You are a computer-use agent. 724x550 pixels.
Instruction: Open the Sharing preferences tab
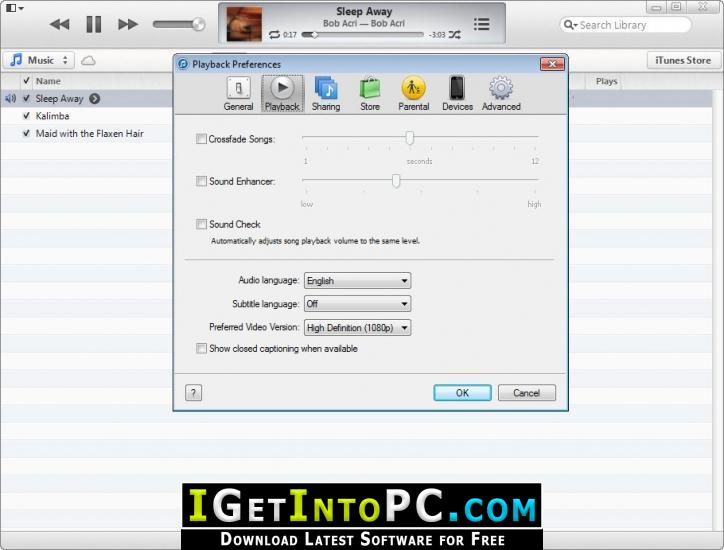(326, 94)
